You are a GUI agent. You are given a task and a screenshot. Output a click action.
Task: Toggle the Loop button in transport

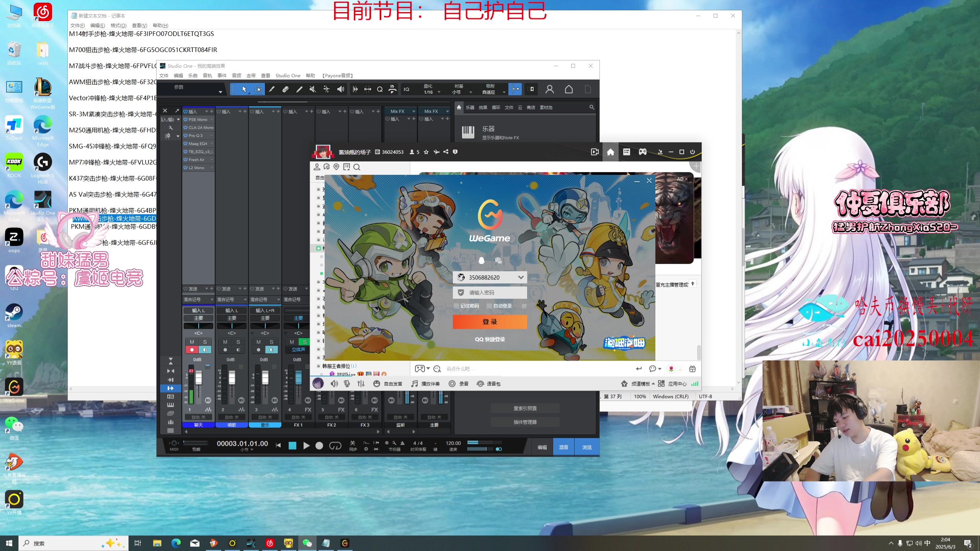click(x=335, y=445)
